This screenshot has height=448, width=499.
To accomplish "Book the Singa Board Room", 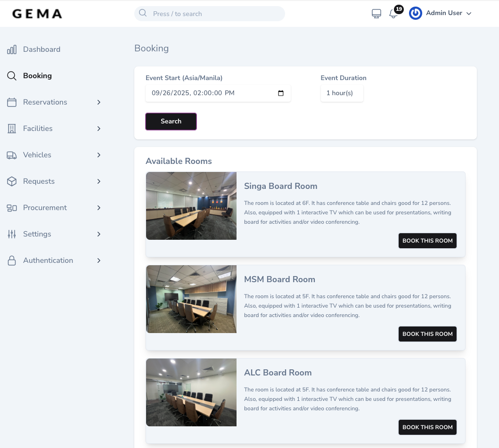I will [427, 241].
